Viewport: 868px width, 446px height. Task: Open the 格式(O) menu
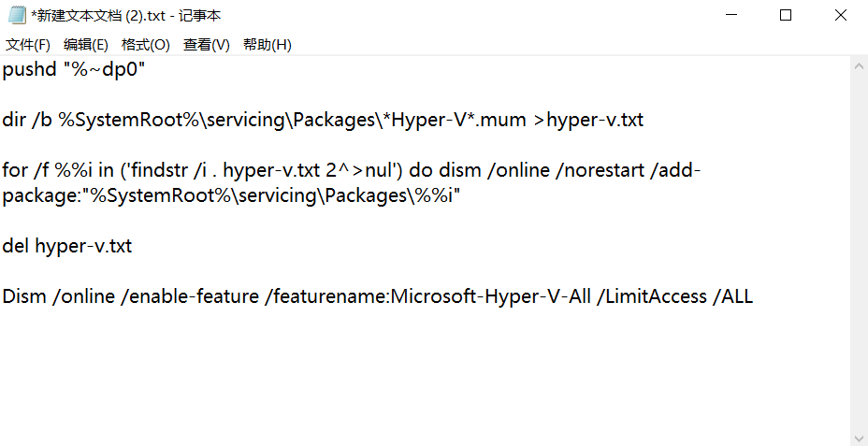click(146, 45)
